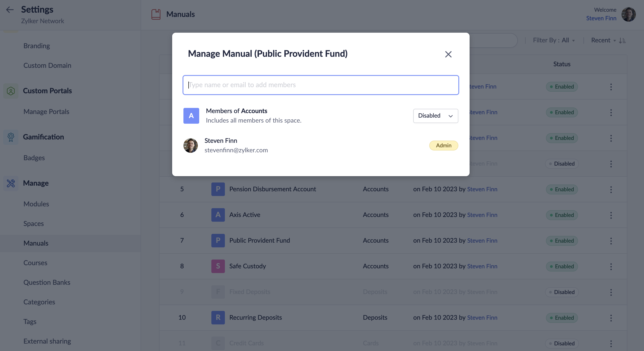Open more options for Safe Custody row

tap(611, 267)
